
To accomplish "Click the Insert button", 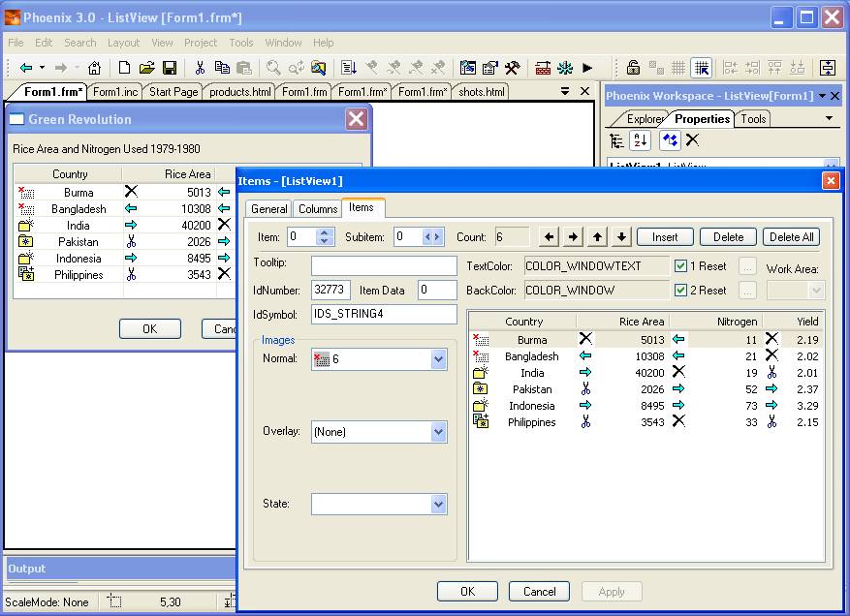I will pos(665,236).
